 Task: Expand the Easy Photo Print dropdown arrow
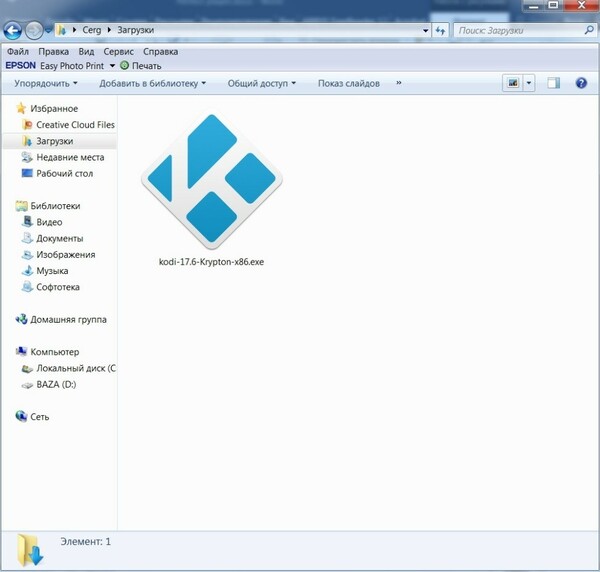(112, 66)
